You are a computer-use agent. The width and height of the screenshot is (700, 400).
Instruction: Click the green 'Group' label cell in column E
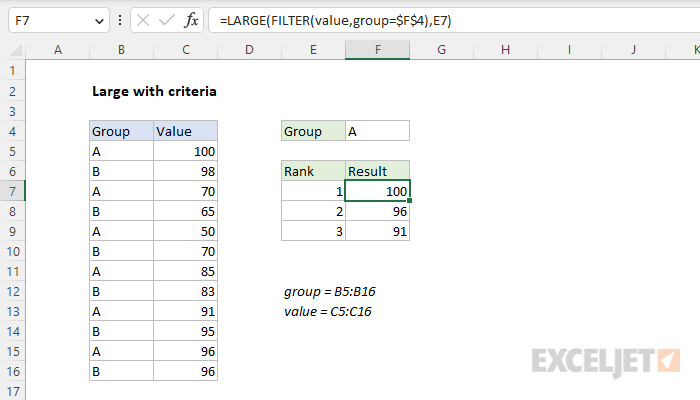(x=313, y=131)
